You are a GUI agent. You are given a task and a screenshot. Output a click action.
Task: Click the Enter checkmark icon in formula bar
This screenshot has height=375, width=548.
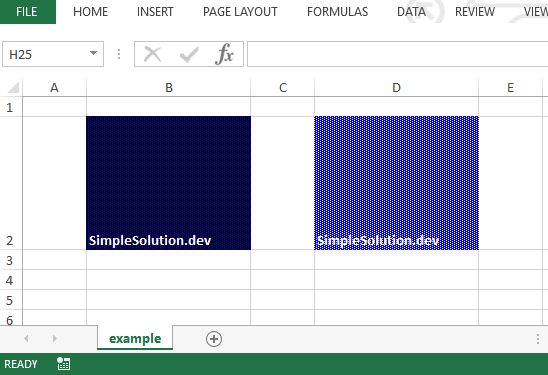(x=189, y=55)
